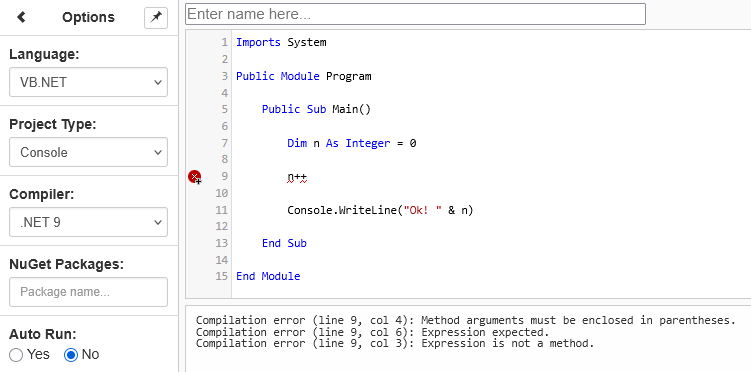Click the 'Compiler:' label

tap(41, 194)
